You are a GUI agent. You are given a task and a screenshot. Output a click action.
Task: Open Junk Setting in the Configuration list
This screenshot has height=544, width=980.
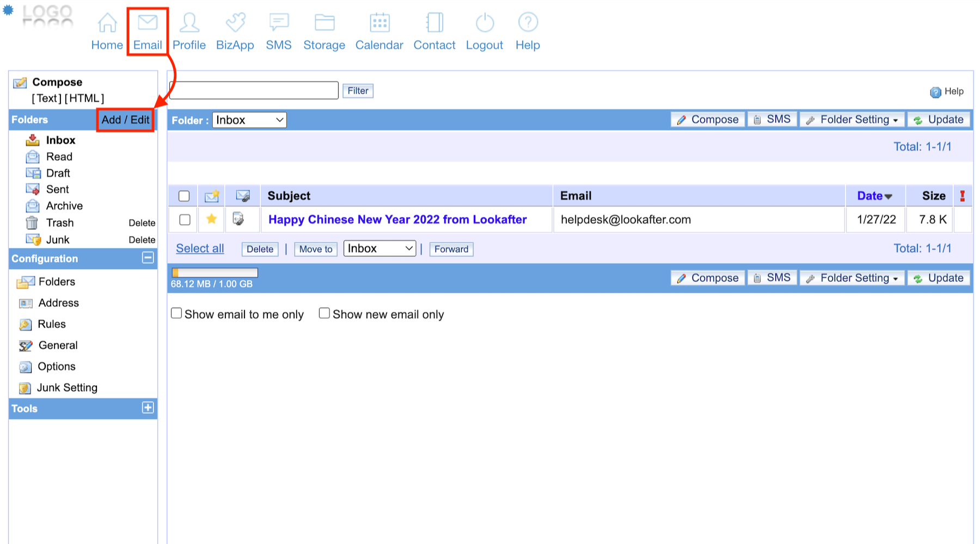67,388
